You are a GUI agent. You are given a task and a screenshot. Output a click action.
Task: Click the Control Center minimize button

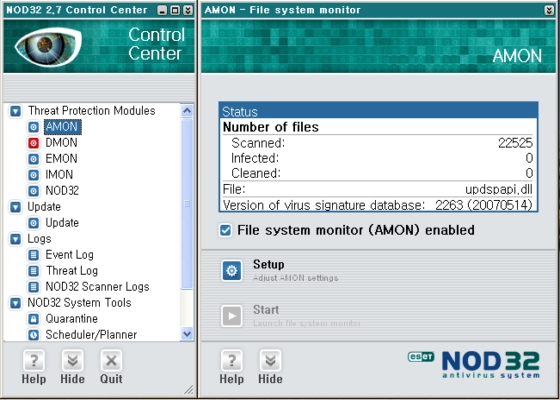(162, 10)
